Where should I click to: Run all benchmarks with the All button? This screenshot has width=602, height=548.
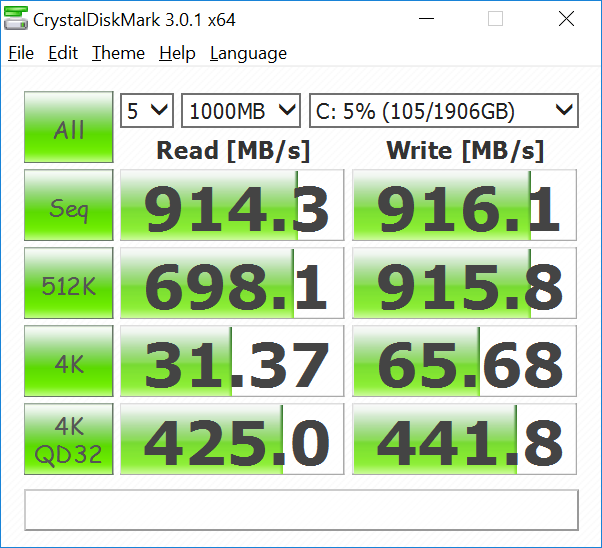(69, 127)
